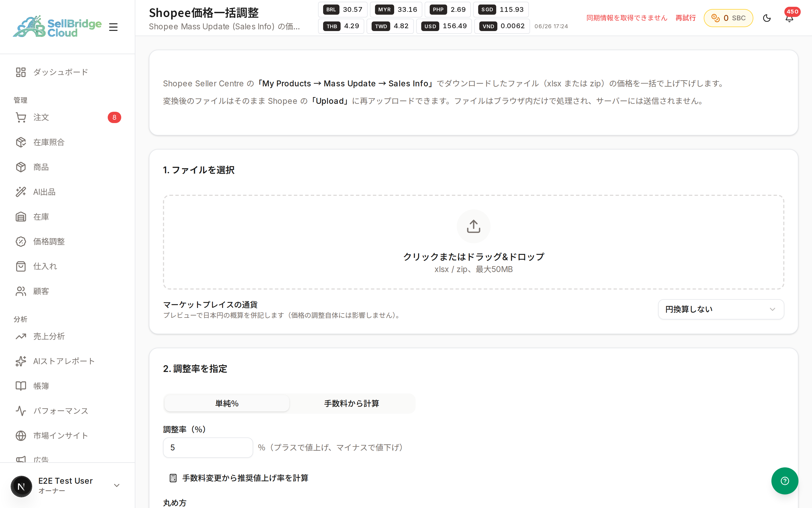Open 商品 products box icon
Screen dimensions: 812x508
pos(21,167)
